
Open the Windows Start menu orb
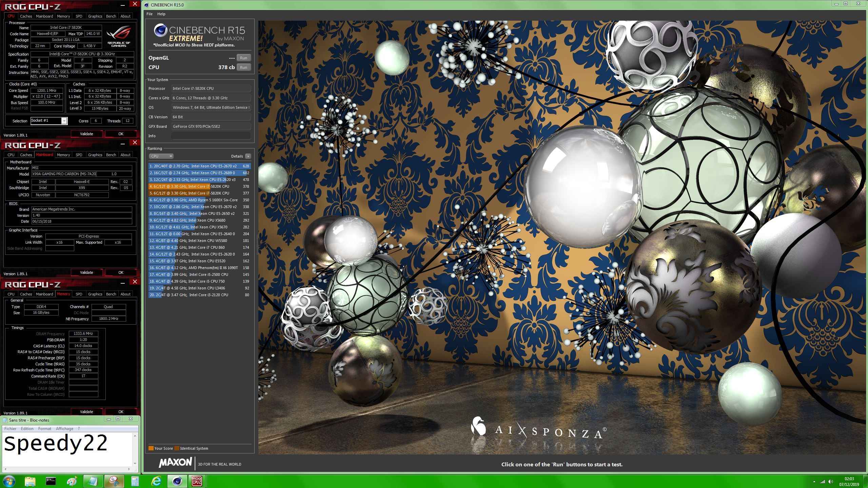(9, 481)
